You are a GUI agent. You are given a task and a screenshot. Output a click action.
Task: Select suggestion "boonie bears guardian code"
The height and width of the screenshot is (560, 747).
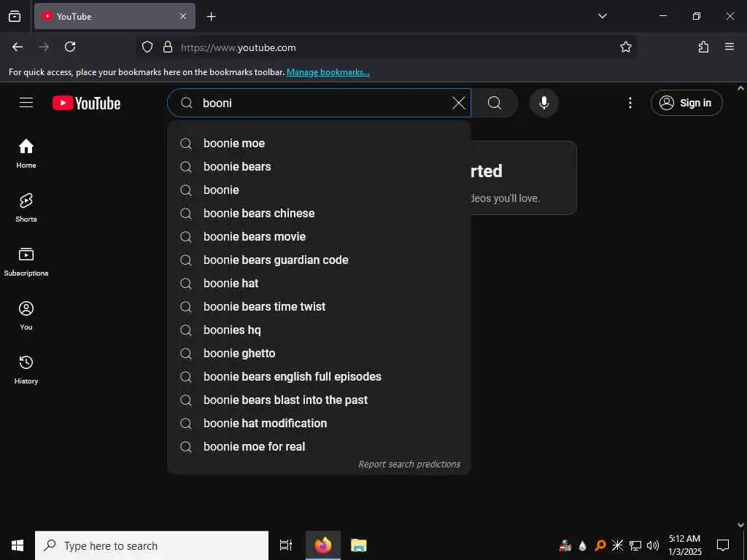click(320, 260)
